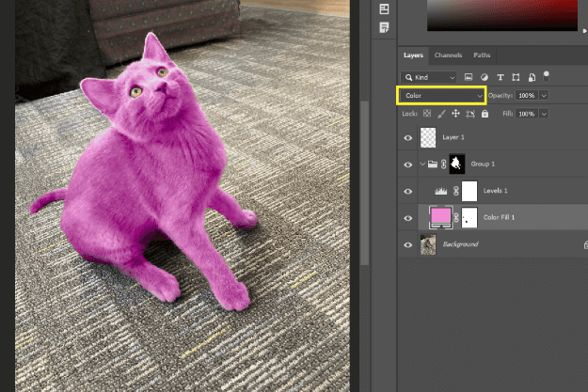Prevent artboard auto-nesting lock icon
This screenshot has width=588, height=392.
coord(470,114)
